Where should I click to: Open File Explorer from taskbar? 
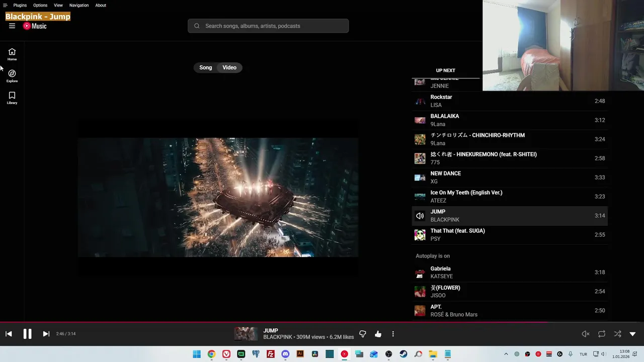pos(433,354)
